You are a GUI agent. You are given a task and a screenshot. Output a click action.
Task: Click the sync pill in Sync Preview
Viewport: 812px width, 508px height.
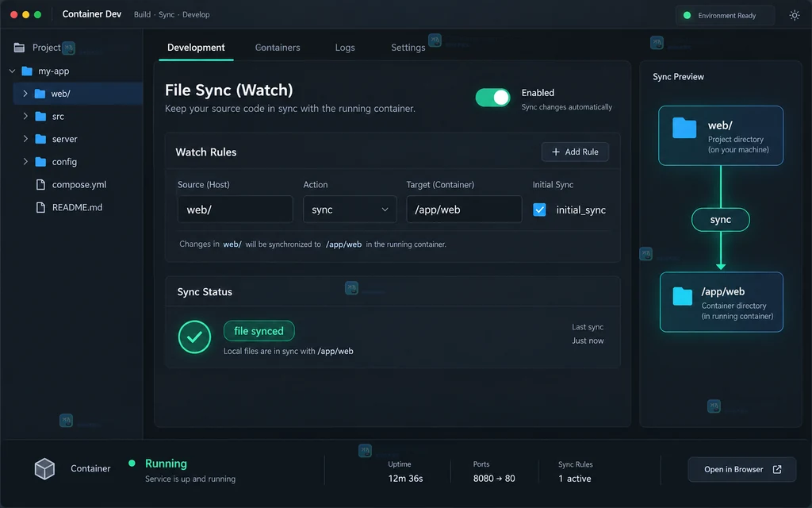[x=720, y=220]
